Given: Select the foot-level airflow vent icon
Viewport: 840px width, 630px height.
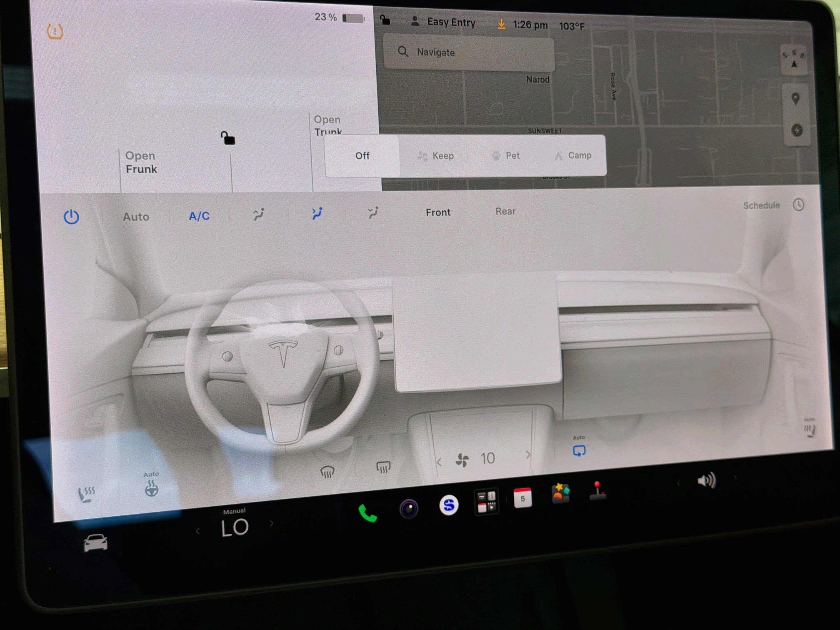Looking at the screenshot, I should pos(373,212).
